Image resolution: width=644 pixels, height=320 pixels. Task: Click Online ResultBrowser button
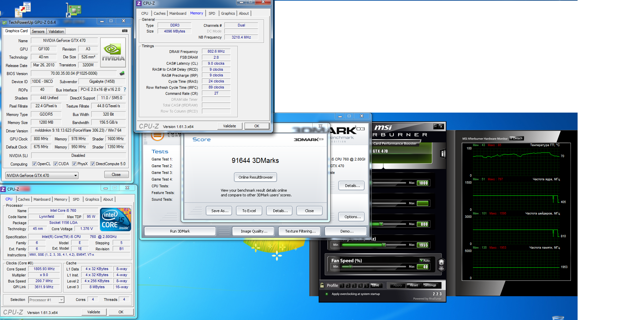[x=256, y=177]
